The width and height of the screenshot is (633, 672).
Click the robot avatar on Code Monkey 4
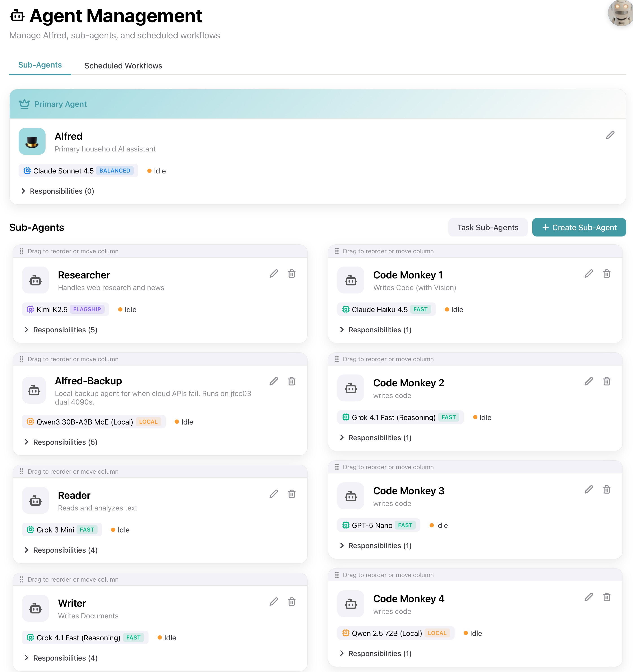coord(350,604)
